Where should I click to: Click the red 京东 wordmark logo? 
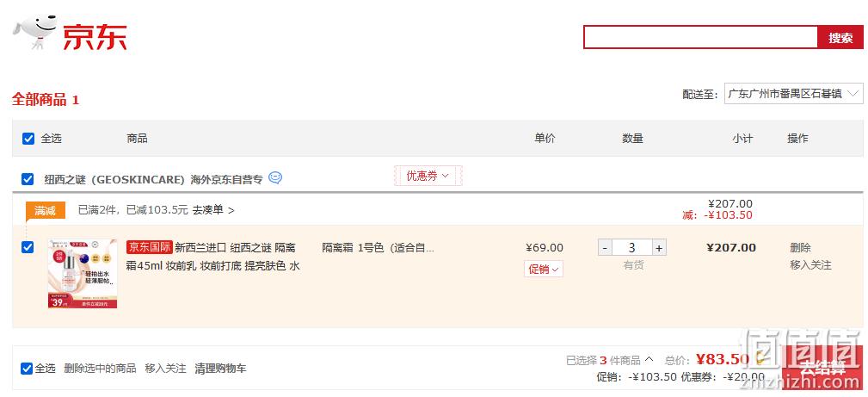tap(95, 38)
